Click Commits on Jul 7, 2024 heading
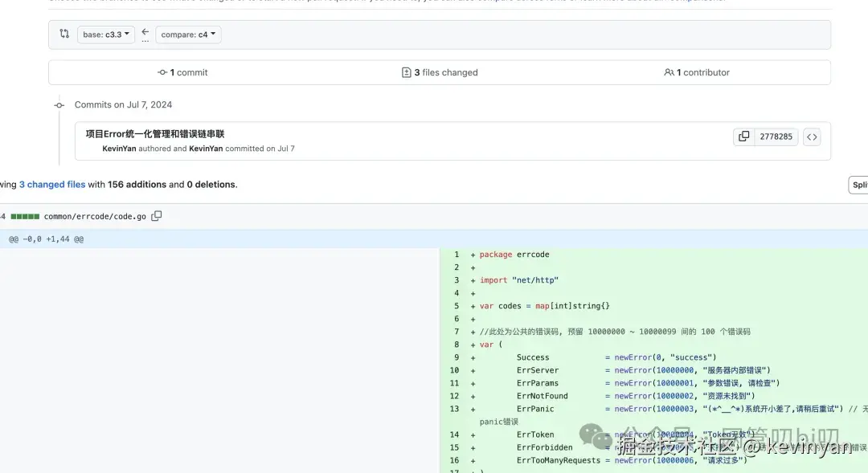This screenshot has height=473, width=868. pos(124,104)
